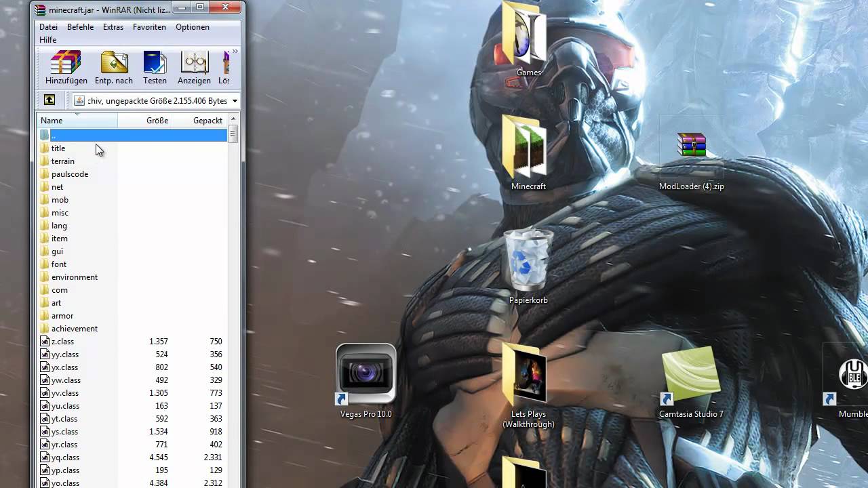Click the 4.545 size value of yq.class
Screen dimensions: 868x488
point(159,457)
